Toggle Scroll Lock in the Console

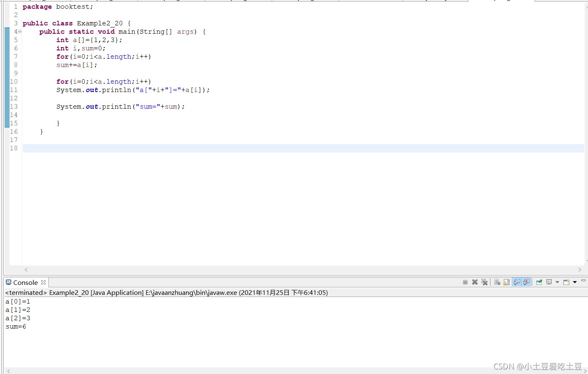(x=506, y=282)
